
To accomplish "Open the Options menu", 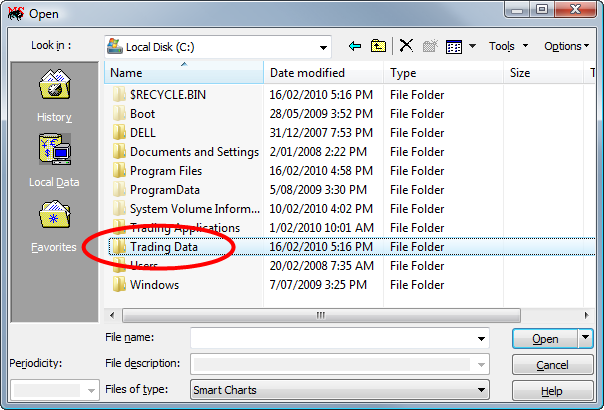I will (x=567, y=46).
